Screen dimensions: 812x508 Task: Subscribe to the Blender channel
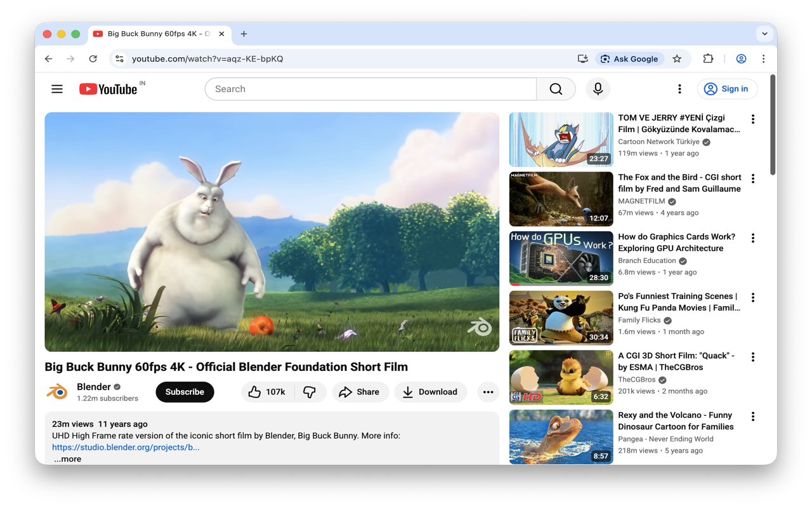[185, 392]
